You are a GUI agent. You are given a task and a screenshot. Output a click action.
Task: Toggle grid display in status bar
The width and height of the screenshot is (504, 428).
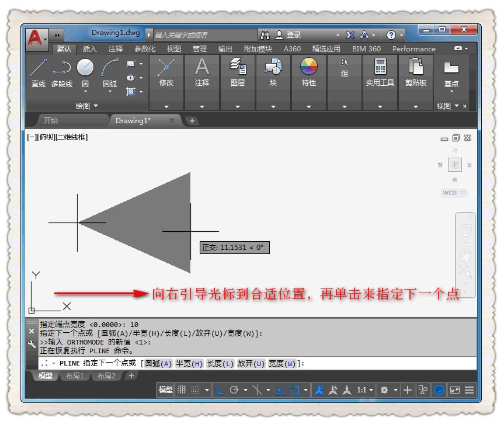coord(183,390)
